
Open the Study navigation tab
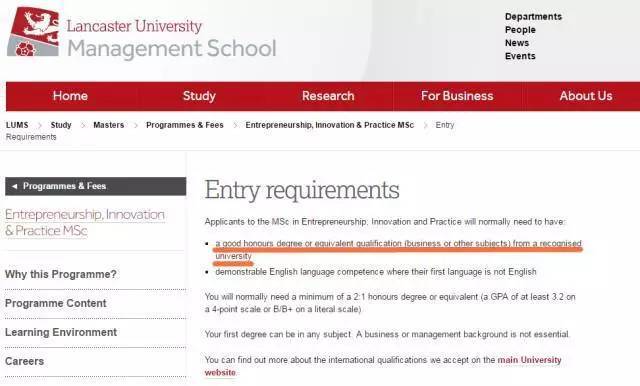point(199,96)
